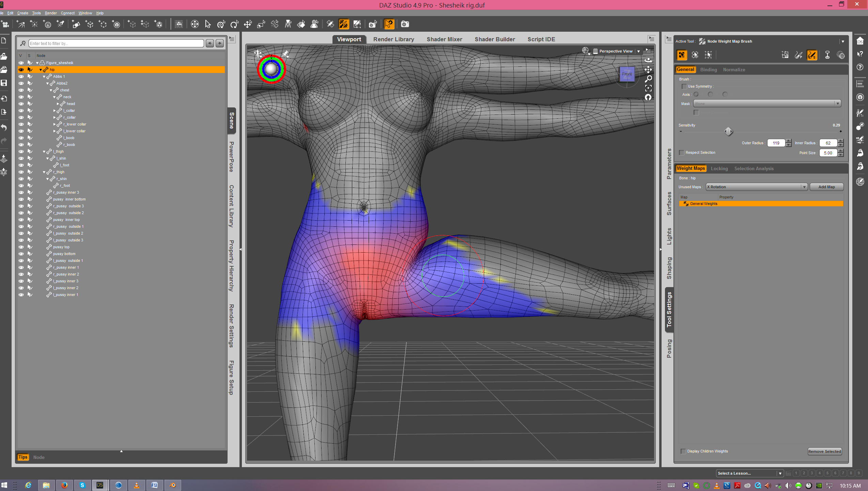
Task: Click the Remove Selected button
Action: coord(824,451)
